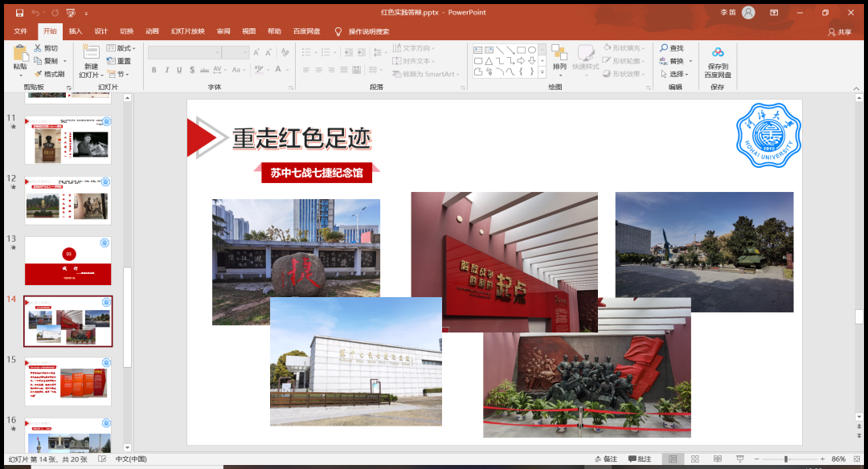Open the Layout (版式) dropdown

(123, 48)
